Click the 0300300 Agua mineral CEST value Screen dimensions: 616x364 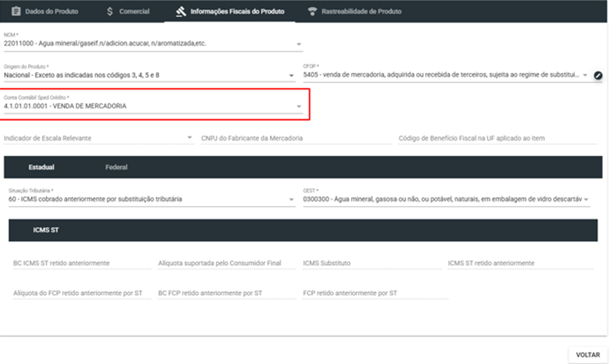[x=442, y=199]
